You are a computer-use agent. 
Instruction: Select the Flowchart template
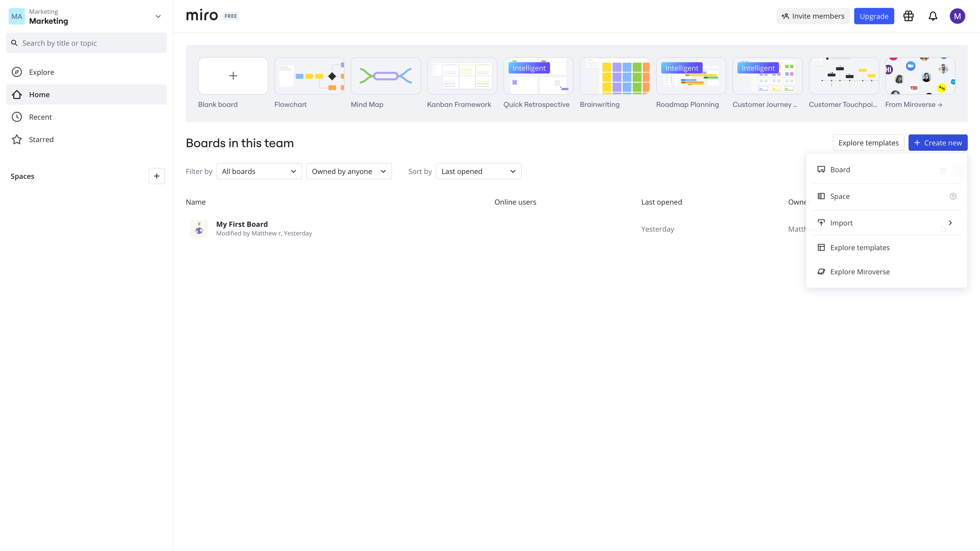pos(309,76)
